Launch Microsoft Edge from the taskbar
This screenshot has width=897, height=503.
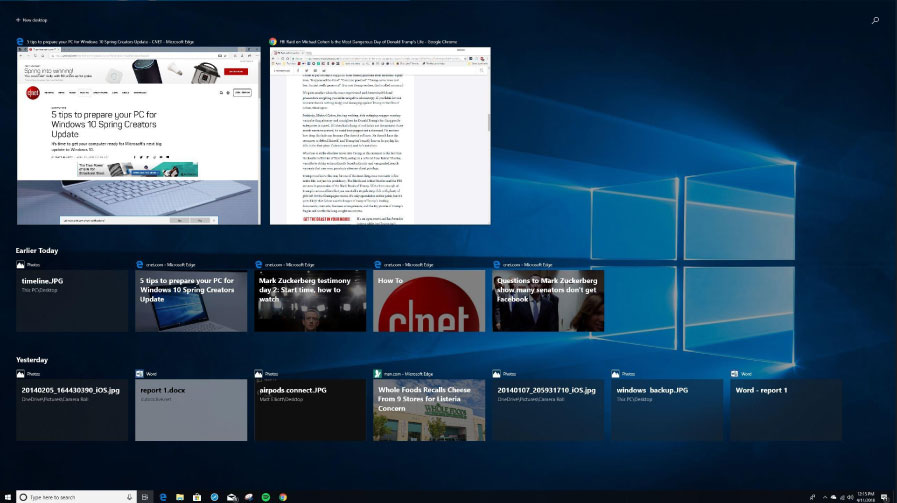click(x=162, y=496)
